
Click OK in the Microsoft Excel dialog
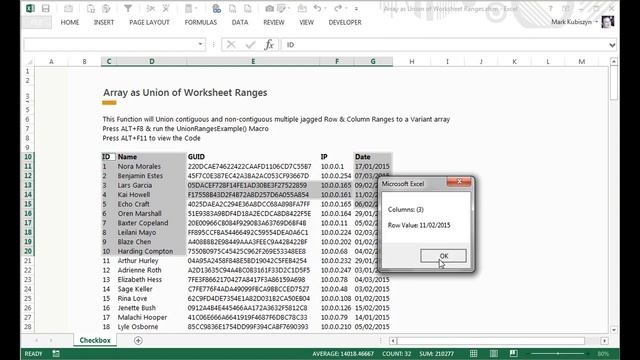click(443, 256)
